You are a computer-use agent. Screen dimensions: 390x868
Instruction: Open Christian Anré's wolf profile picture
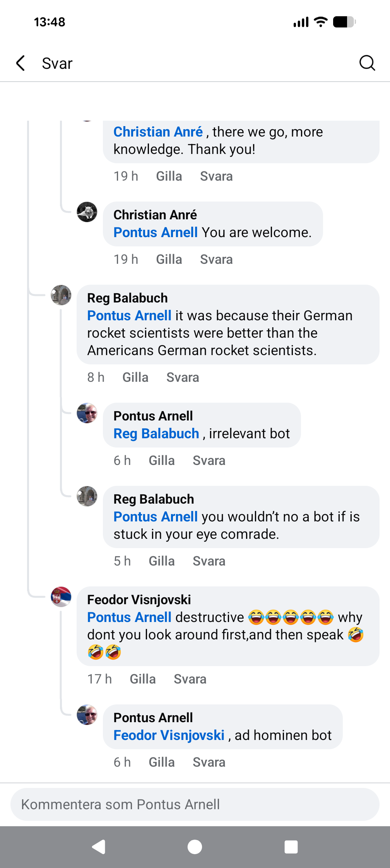(87, 212)
